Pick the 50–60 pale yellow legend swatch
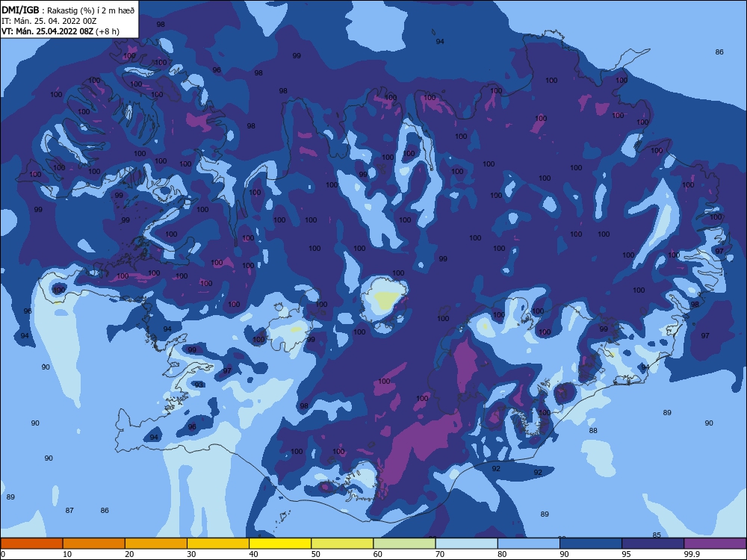This screenshot has width=747, height=560. point(343,544)
